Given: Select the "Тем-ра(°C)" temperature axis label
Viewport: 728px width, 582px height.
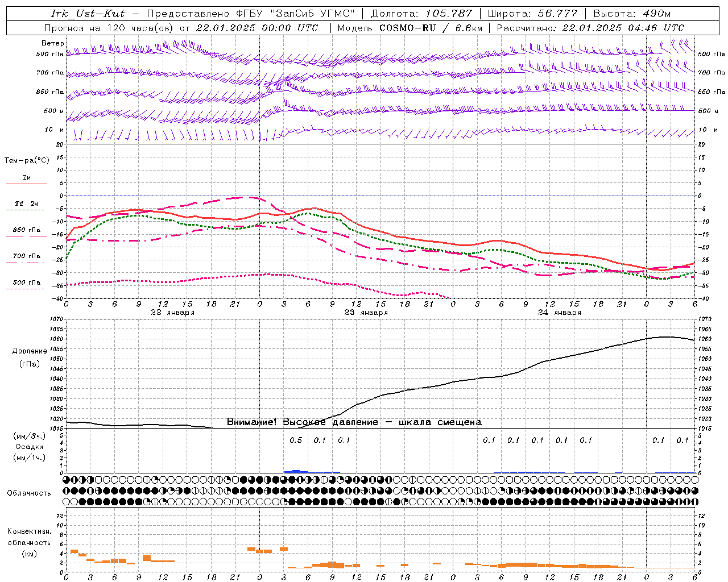Looking at the screenshot, I should tap(27, 161).
